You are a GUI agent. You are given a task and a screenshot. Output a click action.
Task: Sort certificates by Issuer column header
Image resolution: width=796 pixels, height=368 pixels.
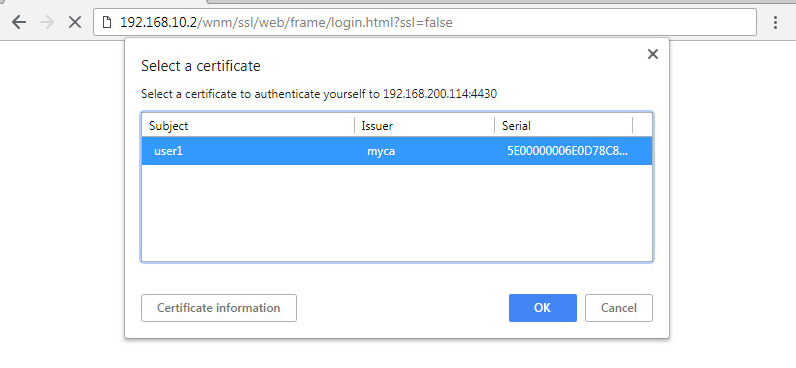click(424, 126)
